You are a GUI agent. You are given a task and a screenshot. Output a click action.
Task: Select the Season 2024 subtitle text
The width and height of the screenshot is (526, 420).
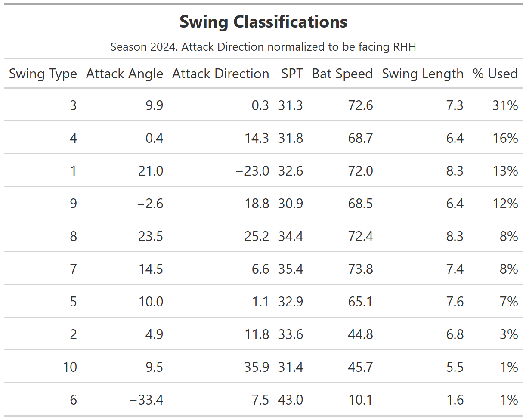coord(263,46)
